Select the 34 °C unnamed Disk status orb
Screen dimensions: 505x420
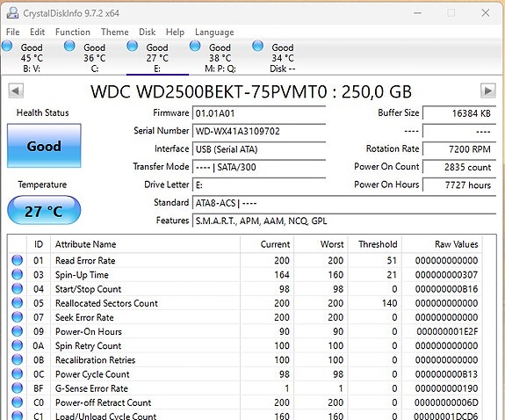click(x=257, y=46)
